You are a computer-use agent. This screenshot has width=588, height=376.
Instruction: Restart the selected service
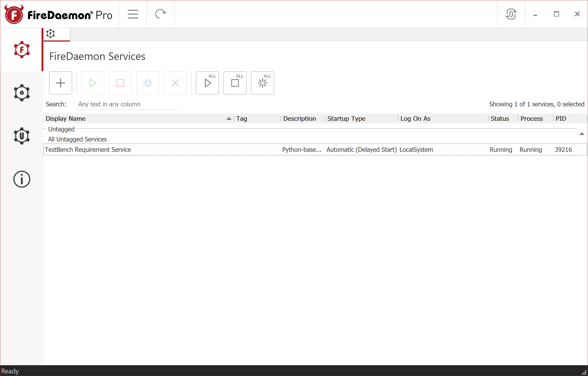pyautogui.click(x=148, y=83)
